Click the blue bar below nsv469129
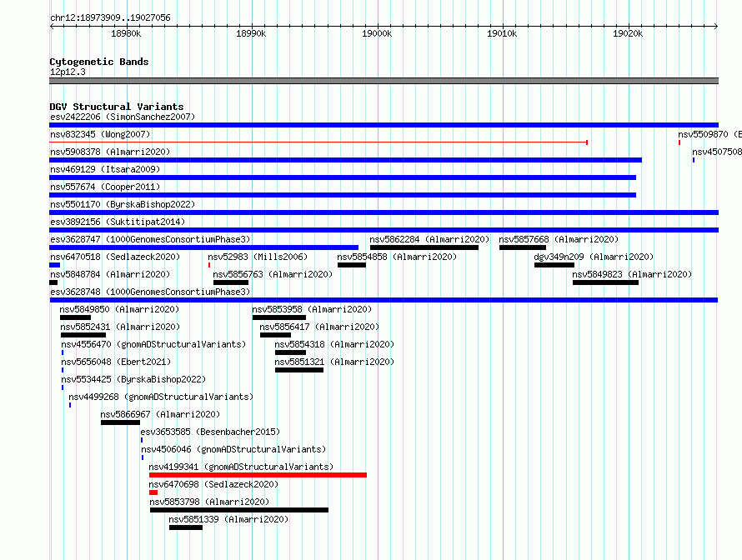Viewport: 742px width, 560px height. [343, 177]
